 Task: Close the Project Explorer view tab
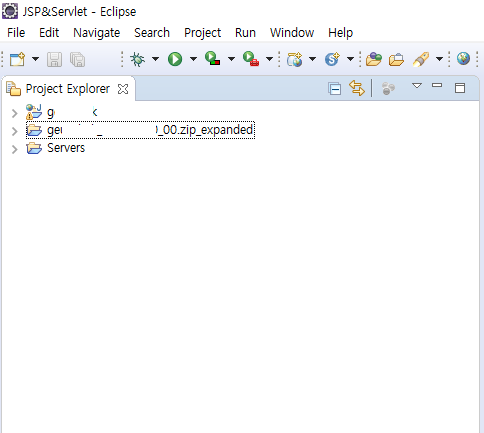point(123,89)
